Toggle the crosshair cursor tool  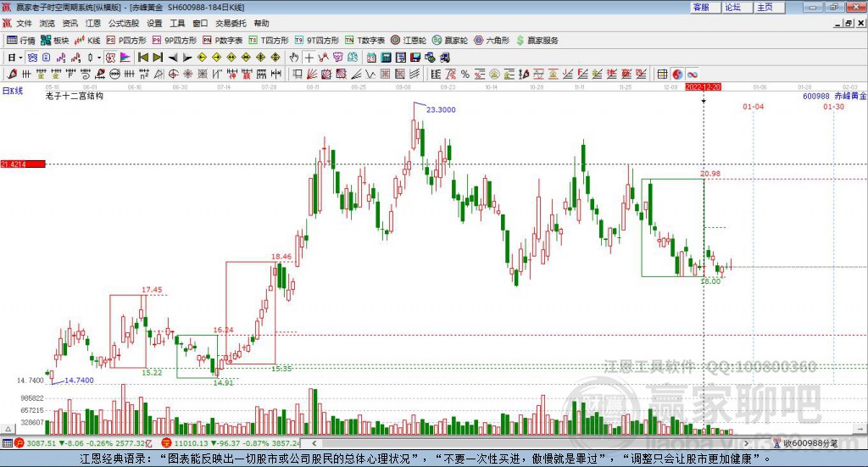coord(309,58)
